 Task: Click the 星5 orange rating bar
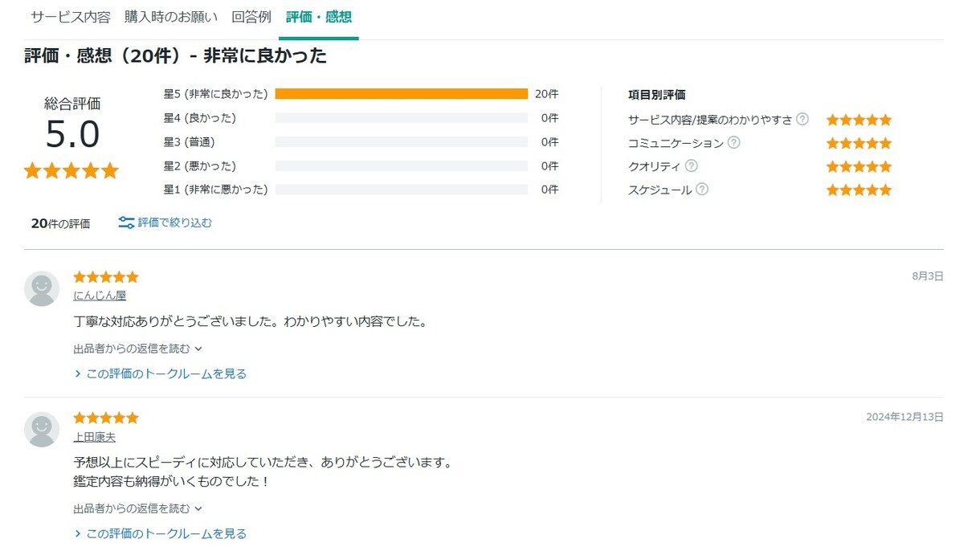pos(402,94)
